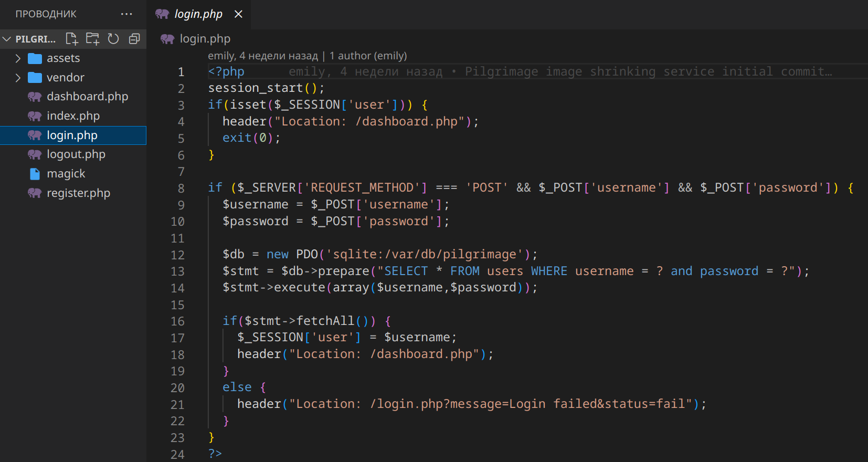Viewport: 868px width, 462px height.
Task: Click the git blame codelens 'emily, 4 недели назад'
Action: click(263, 56)
